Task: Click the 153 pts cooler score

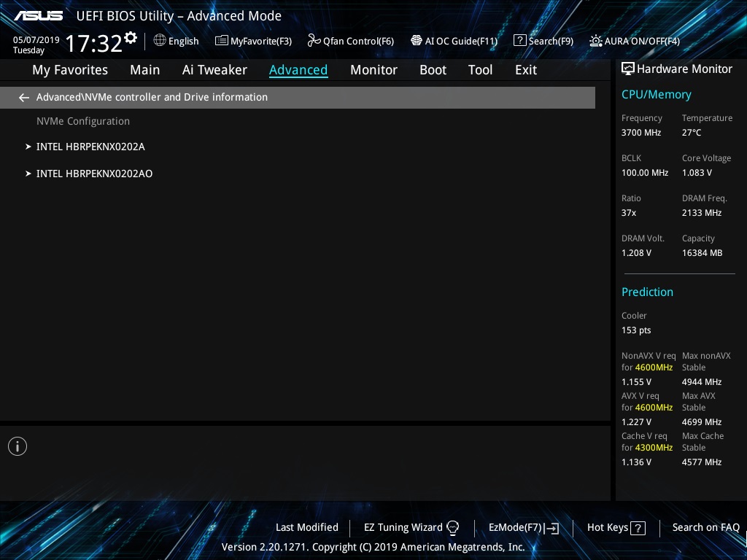Action: 636,330
